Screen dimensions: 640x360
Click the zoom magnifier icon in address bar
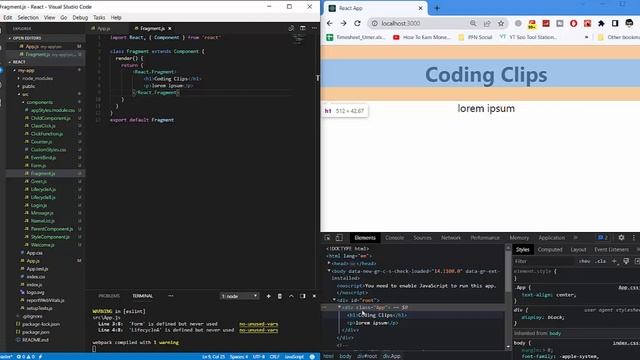[x=473, y=23]
